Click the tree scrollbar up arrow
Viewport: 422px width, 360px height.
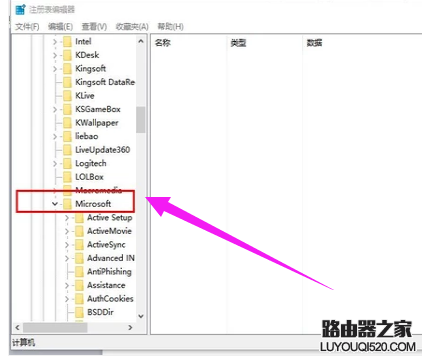point(141,42)
